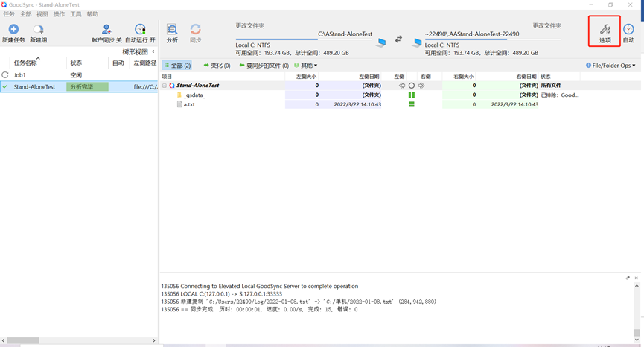Open the 操作 menu
This screenshot has height=347, width=644.
[59, 14]
